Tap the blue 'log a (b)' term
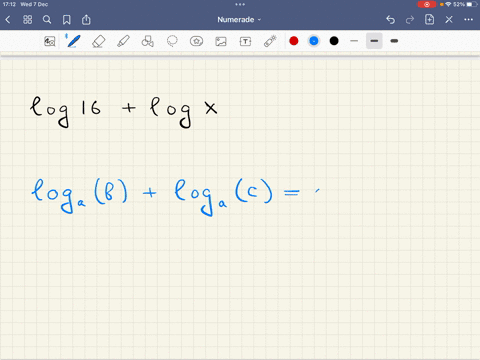 (79, 197)
